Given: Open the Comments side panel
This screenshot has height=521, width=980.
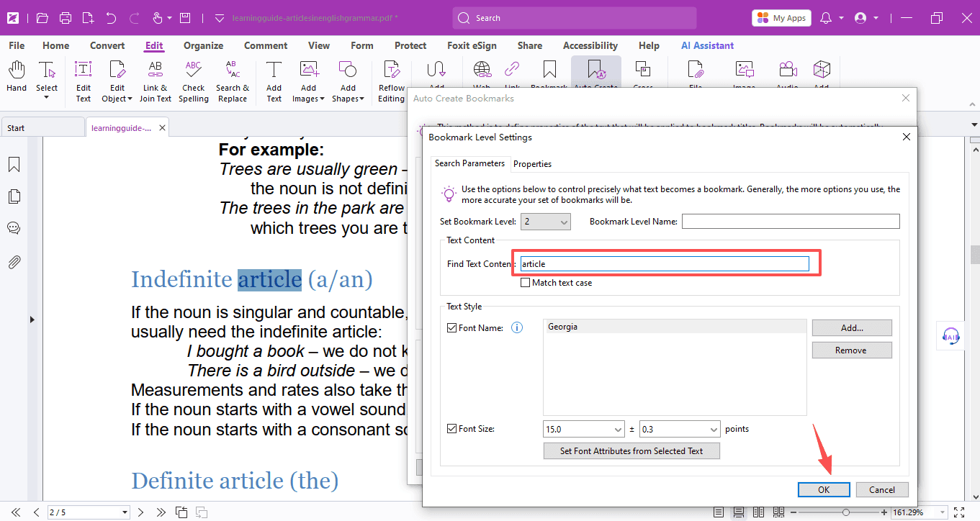Looking at the screenshot, I should click(14, 228).
